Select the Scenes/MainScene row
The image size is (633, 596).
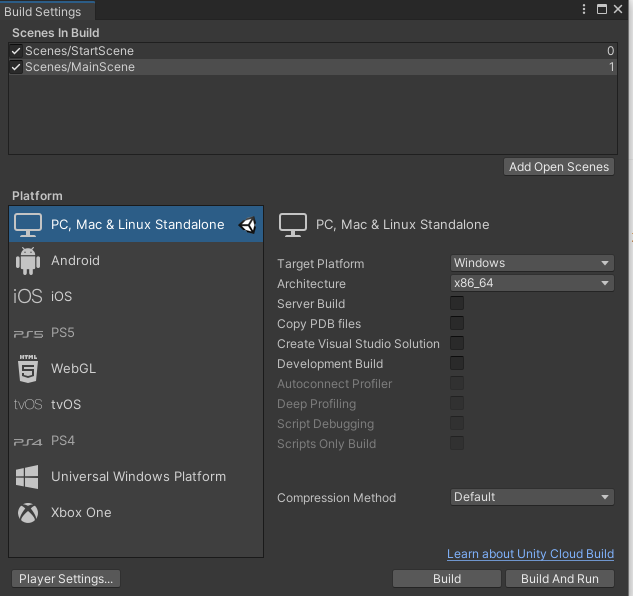point(313,67)
